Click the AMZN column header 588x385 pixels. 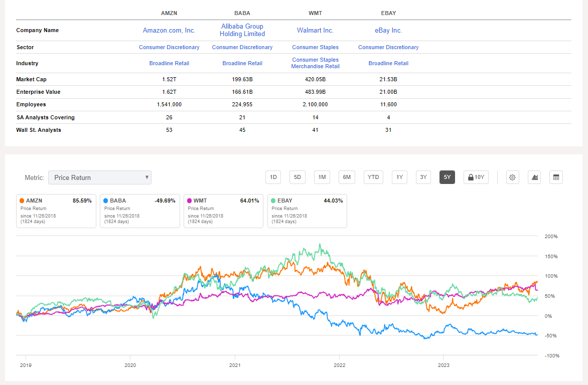[169, 13]
